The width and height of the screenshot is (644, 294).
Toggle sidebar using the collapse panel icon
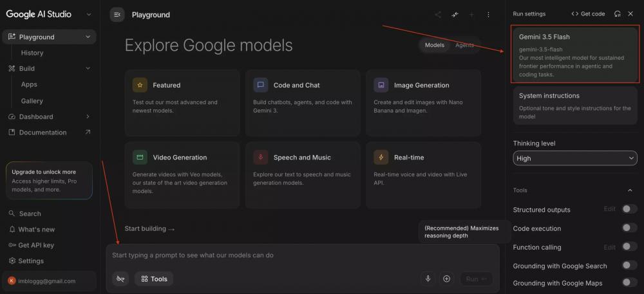pos(117,15)
